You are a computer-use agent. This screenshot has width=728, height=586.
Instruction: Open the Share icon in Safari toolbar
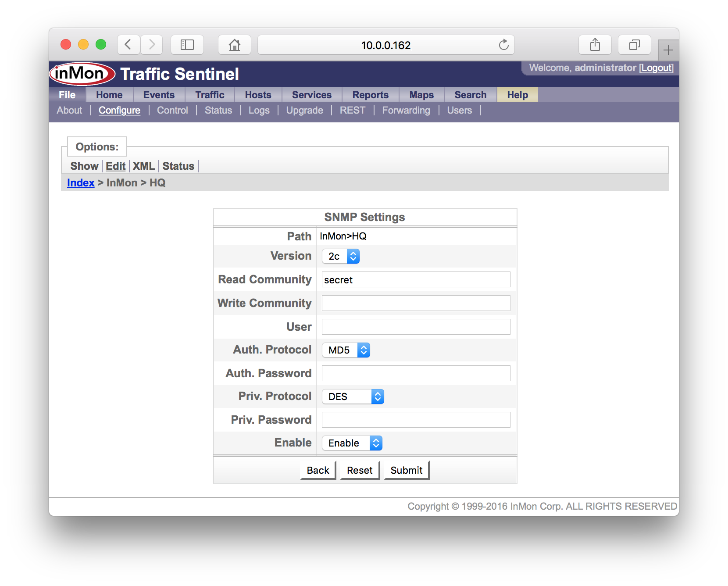pos(595,45)
